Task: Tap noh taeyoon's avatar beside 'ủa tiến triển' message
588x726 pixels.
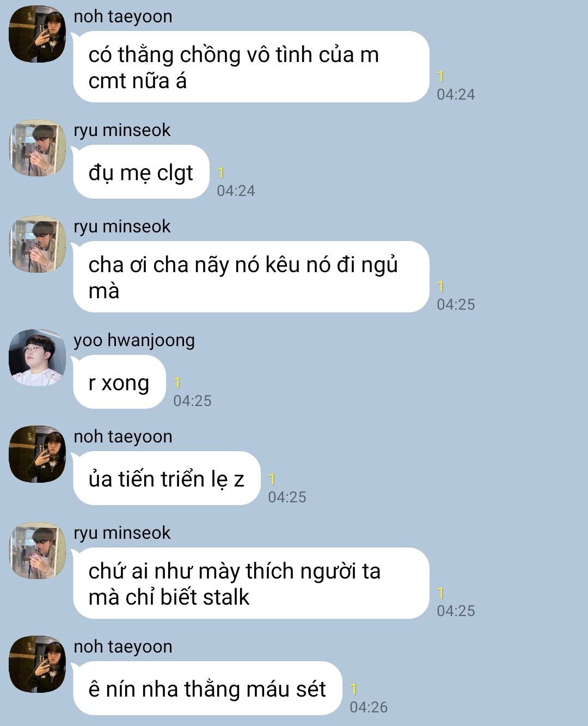Action: (x=38, y=454)
